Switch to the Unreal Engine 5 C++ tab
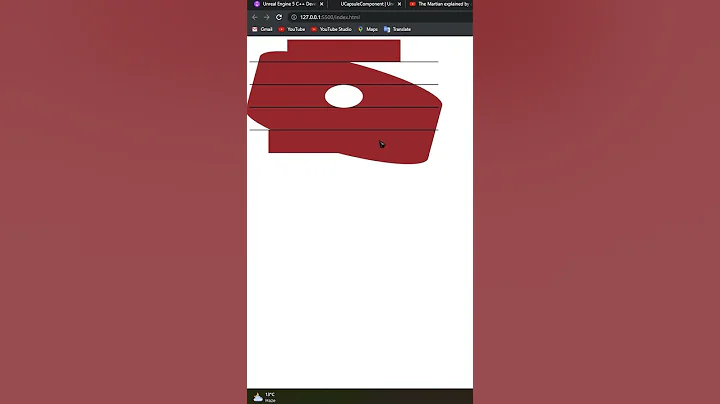 point(287,4)
